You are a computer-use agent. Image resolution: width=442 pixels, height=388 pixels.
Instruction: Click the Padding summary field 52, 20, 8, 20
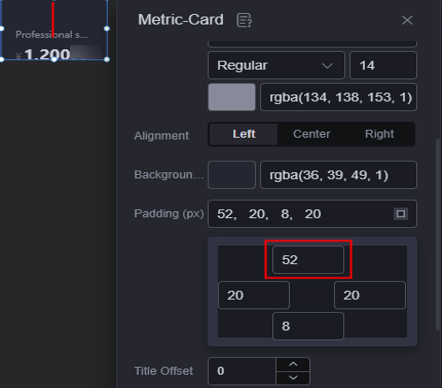[312, 214]
